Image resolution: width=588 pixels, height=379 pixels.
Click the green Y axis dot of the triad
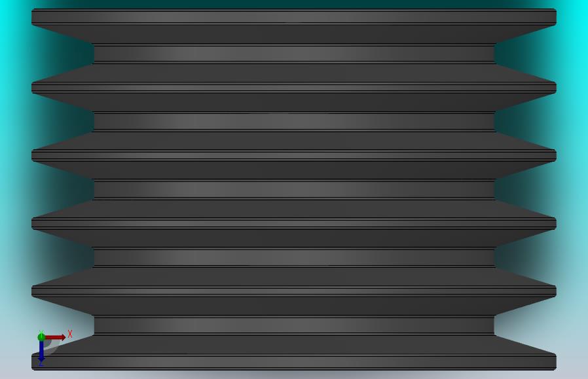(x=41, y=337)
